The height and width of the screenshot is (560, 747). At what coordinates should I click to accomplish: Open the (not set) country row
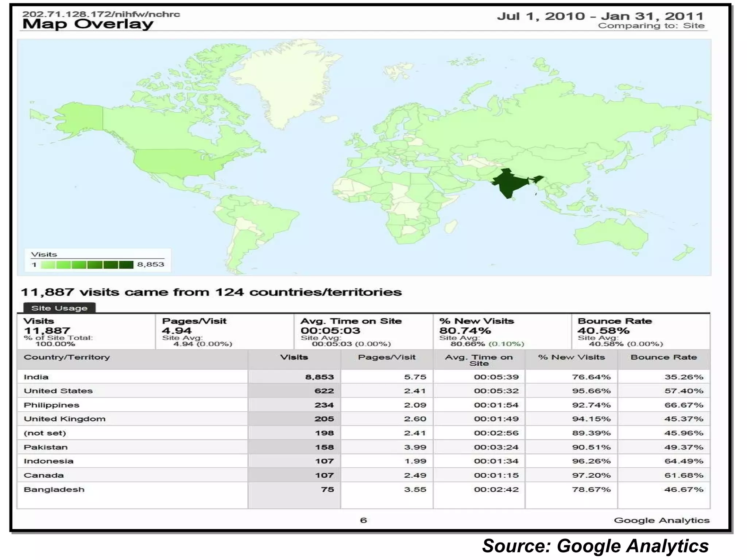coord(364,433)
